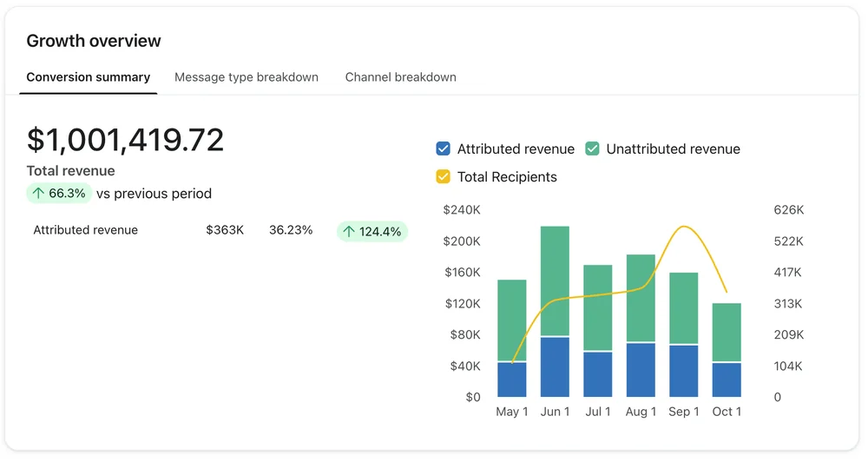Open the Message type breakdown tab

[247, 77]
